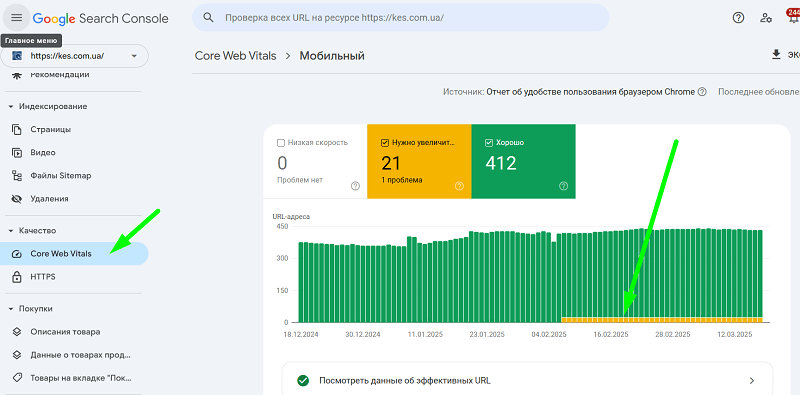Click the Core Web Vitals gauge icon
Screen dimensions: 800x395
pos(17,254)
